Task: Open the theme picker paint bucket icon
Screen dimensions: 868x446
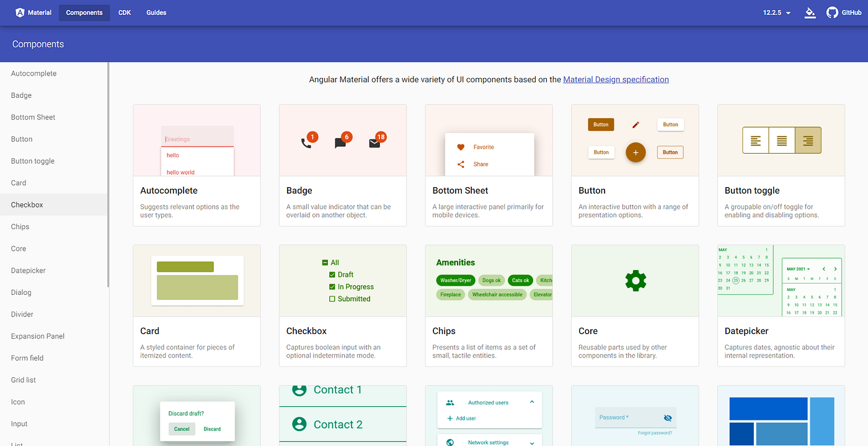Action: (810, 12)
